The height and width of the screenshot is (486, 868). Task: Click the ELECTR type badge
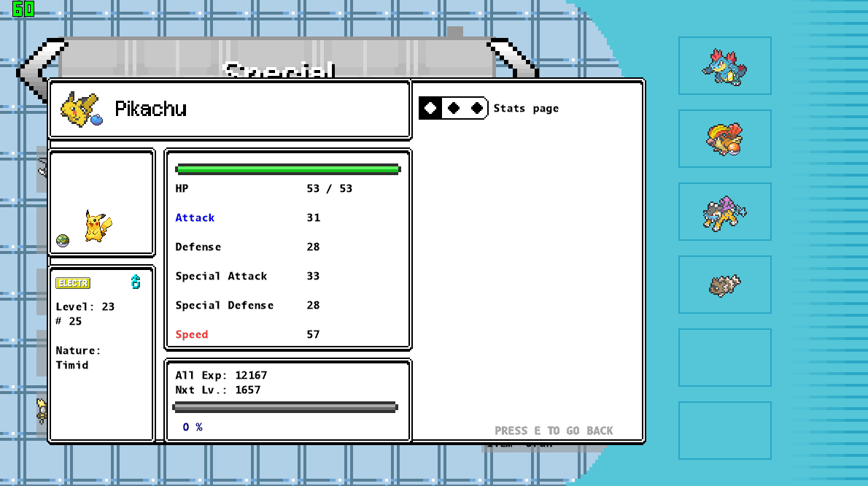click(73, 283)
